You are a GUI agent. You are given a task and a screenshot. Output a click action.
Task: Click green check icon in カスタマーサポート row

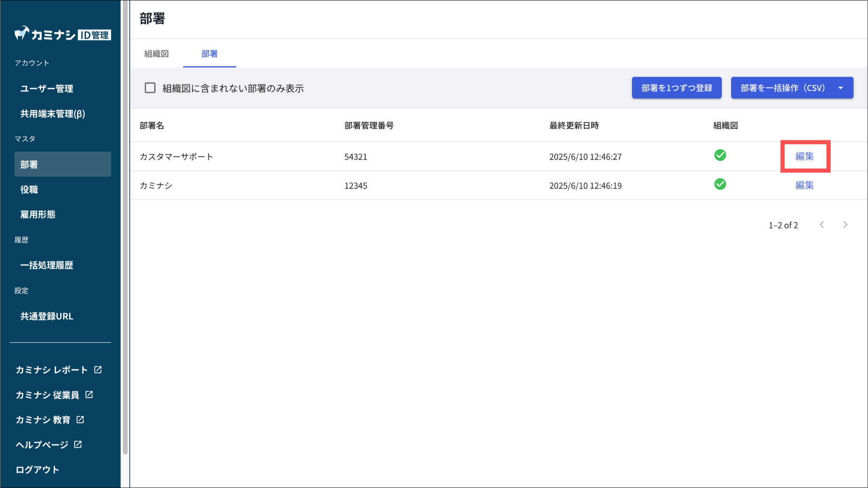point(720,155)
